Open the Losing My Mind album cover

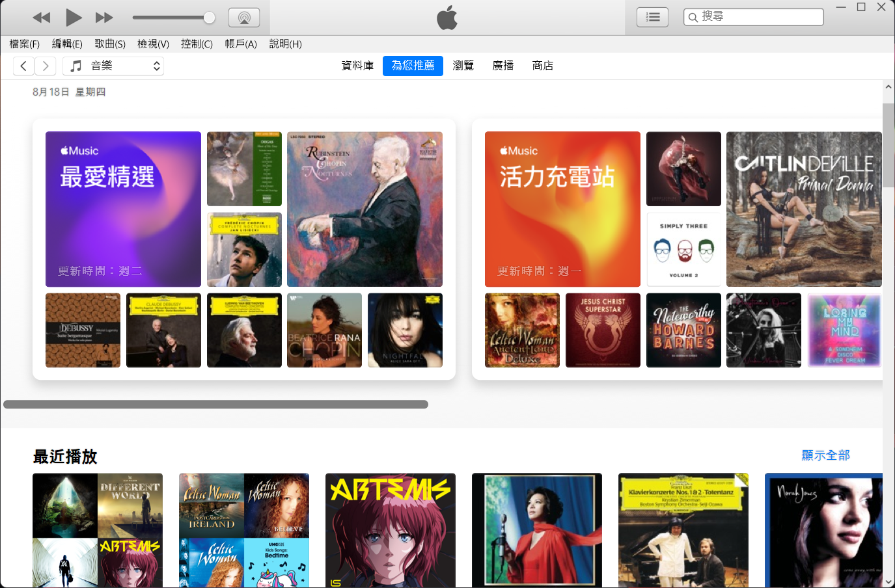pos(844,330)
